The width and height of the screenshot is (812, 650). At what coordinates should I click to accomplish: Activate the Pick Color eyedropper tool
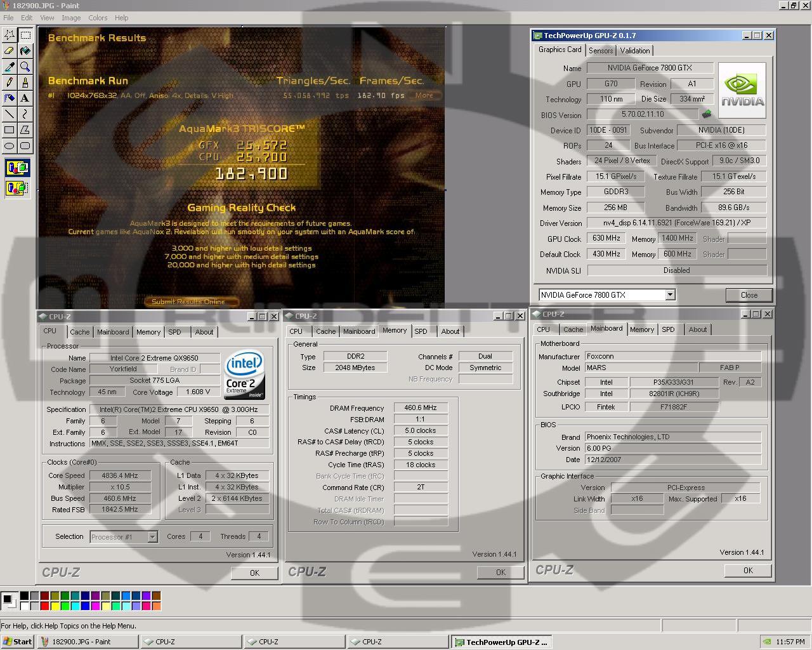tap(10, 67)
